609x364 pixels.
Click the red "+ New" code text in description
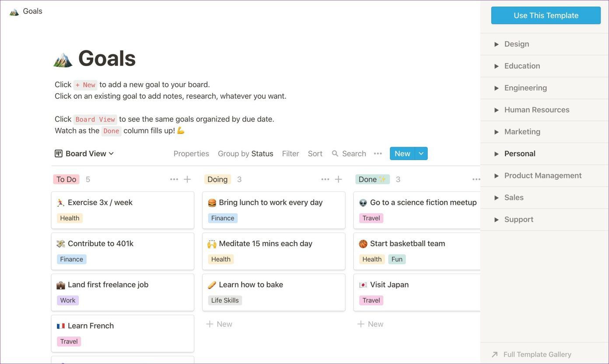(x=85, y=85)
